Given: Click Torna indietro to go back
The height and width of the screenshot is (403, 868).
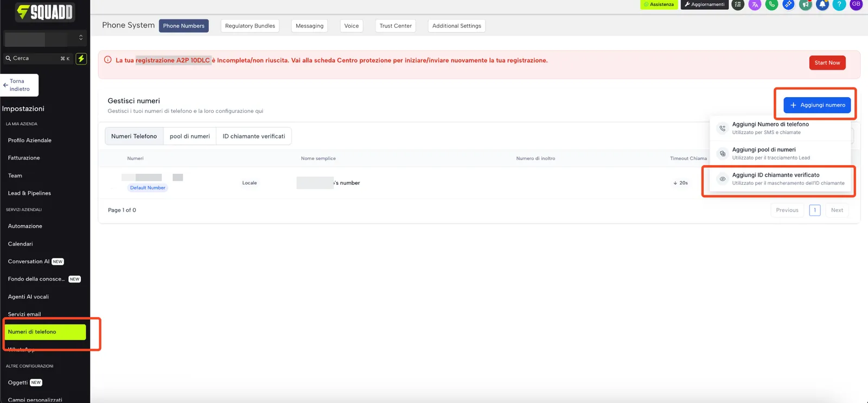Looking at the screenshot, I should coord(20,85).
